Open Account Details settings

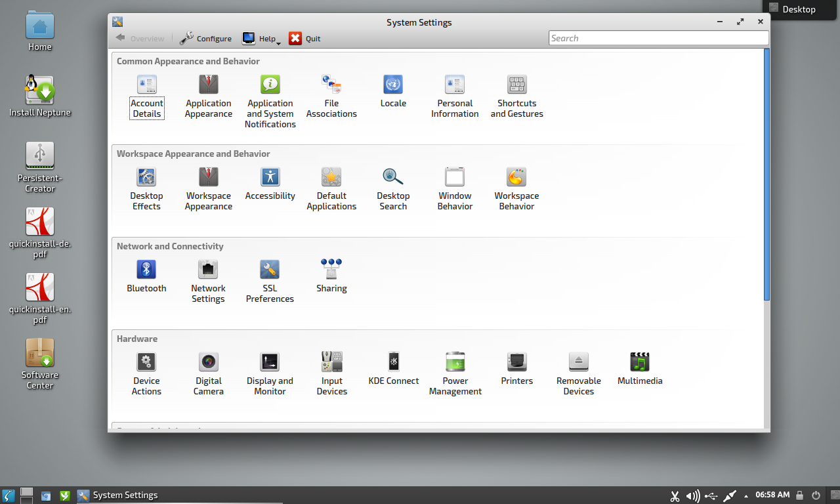coord(146,96)
